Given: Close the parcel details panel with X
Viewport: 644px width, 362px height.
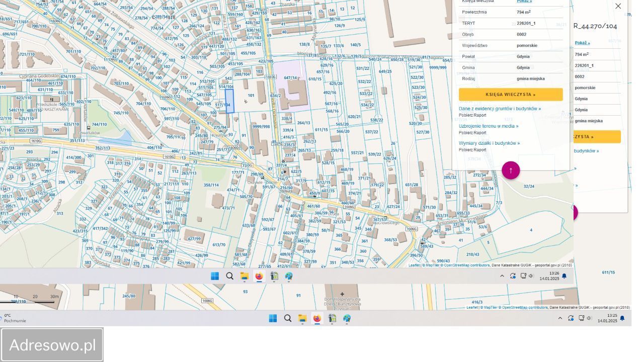Looking at the screenshot, I should pyautogui.click(x=618, y=6).
